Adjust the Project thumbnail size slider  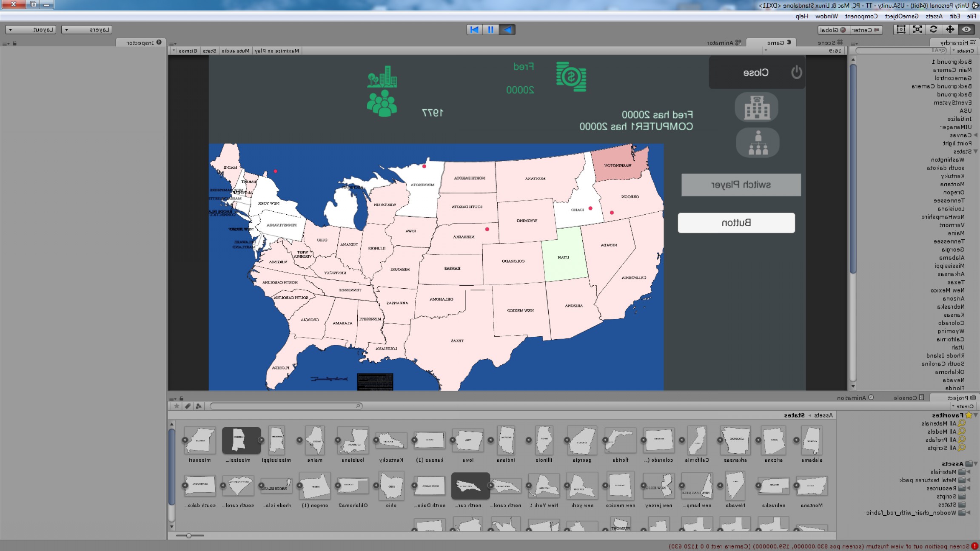pyautogui.click(x=189, y=535)
